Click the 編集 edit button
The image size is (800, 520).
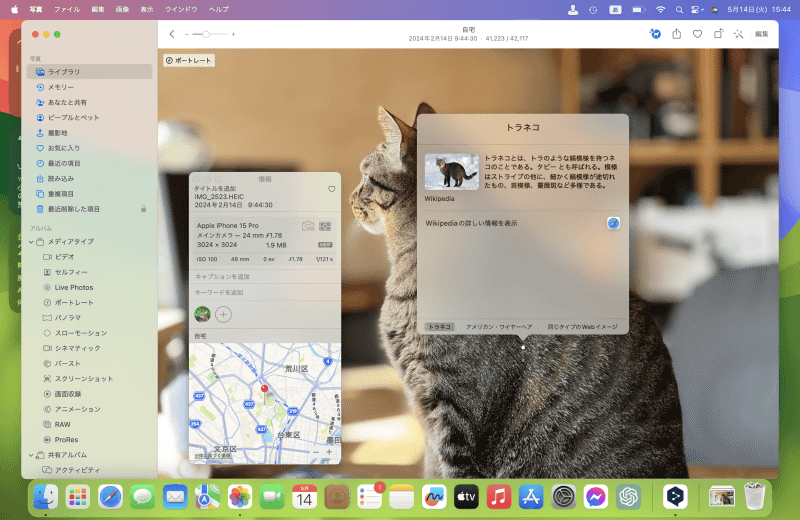(761, 34)
